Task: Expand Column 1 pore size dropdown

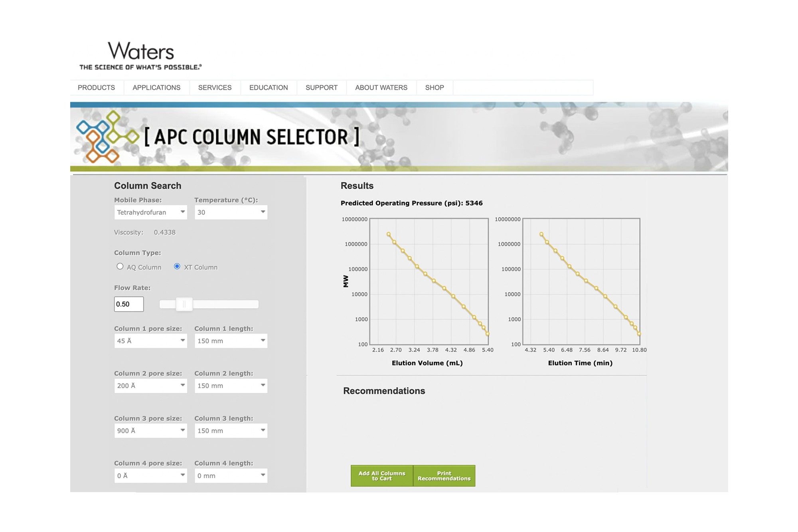Action: point(150,341)
